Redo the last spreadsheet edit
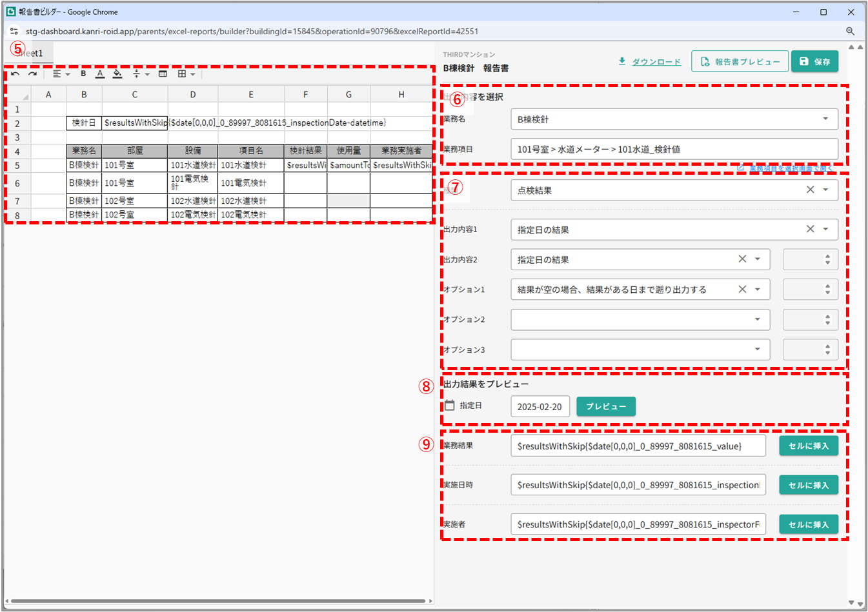Viewport: 868px width, 612px height. pyautogui.click(x=32, y=74)
